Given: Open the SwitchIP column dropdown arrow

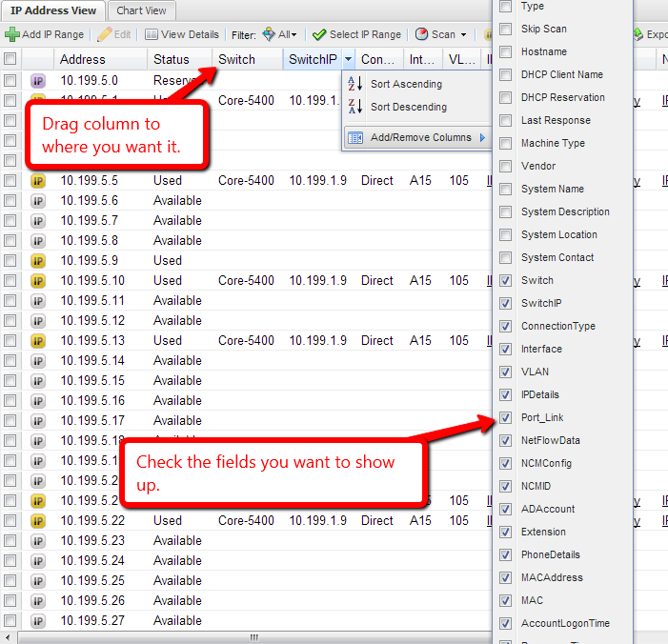Looking at the screenshot, I should click(348, 59).
